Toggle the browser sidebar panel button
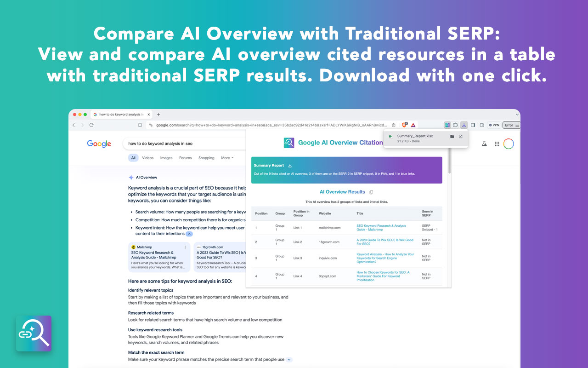 click(x=473, y=125)
